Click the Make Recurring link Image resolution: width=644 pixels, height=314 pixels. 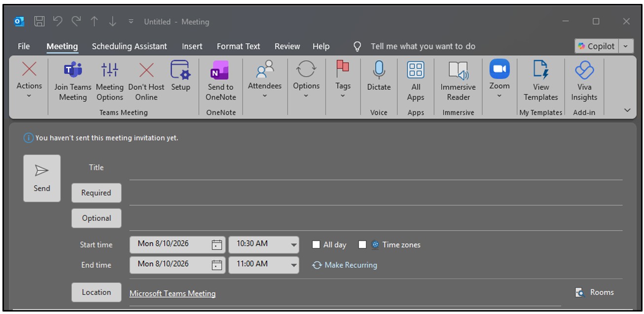pos(345,265)
